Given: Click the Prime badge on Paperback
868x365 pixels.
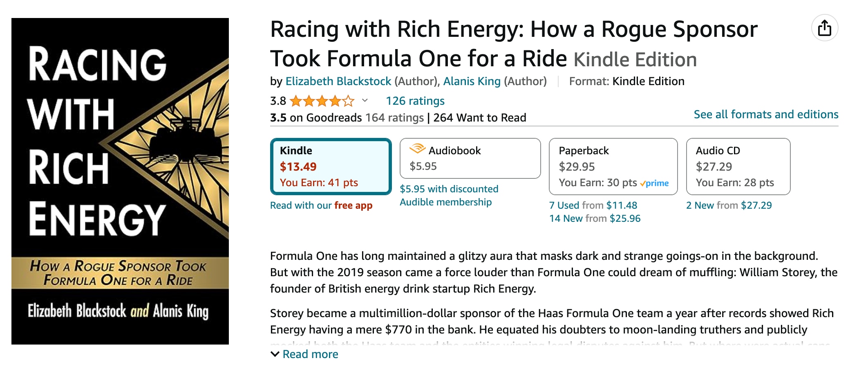Looking at the screenshot, I should point(654,183).
